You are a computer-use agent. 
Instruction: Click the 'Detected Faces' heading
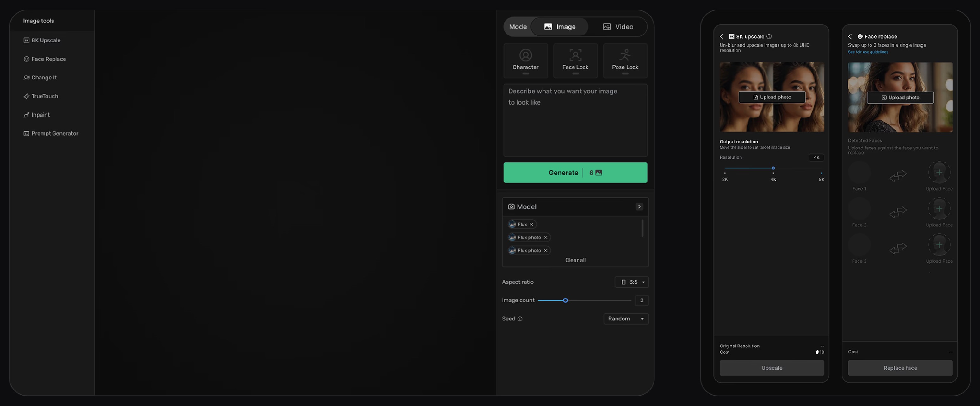click(865, 141)
